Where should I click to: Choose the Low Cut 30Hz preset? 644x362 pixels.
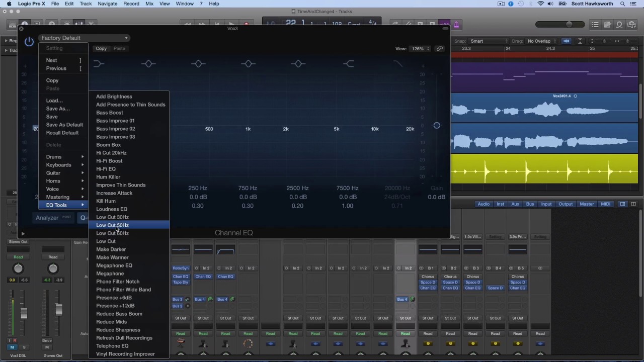click(x=129, y=217)
